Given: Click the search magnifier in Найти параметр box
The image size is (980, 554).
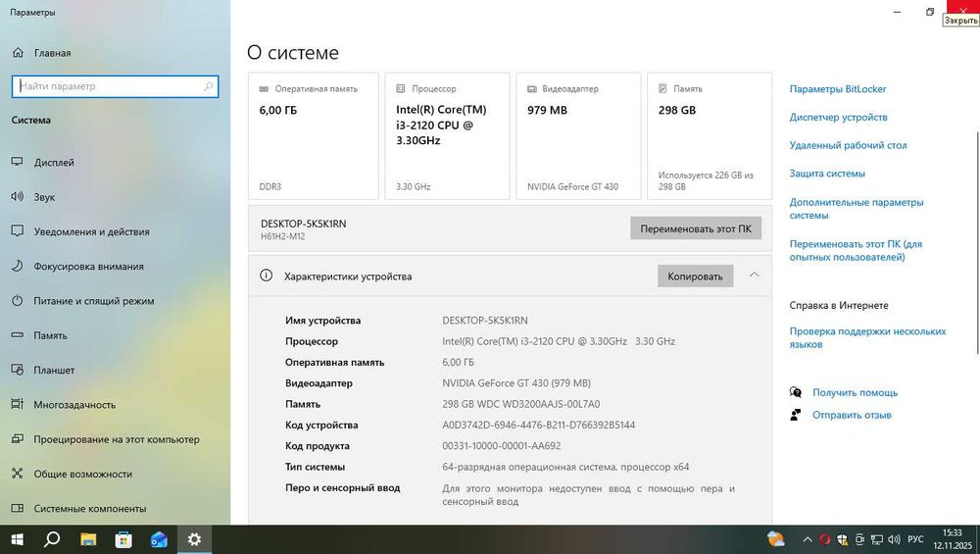Looking at the screenshot, I should 208,86.
